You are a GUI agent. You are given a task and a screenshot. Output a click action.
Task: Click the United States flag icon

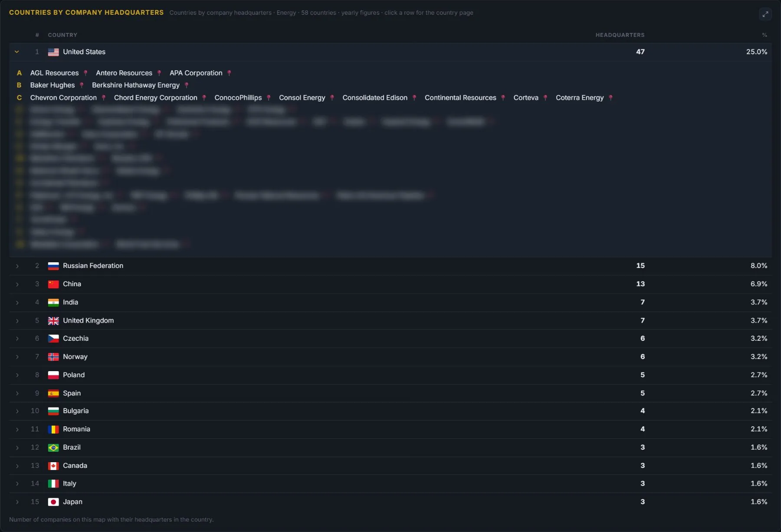[x=53, y=52]
